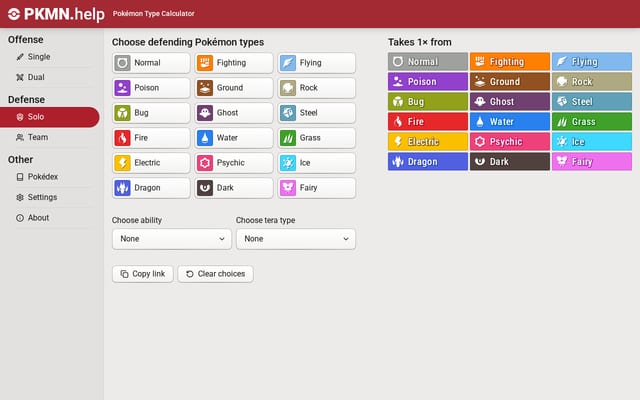Open Offense Dual calculator

[x=51, y=77]
